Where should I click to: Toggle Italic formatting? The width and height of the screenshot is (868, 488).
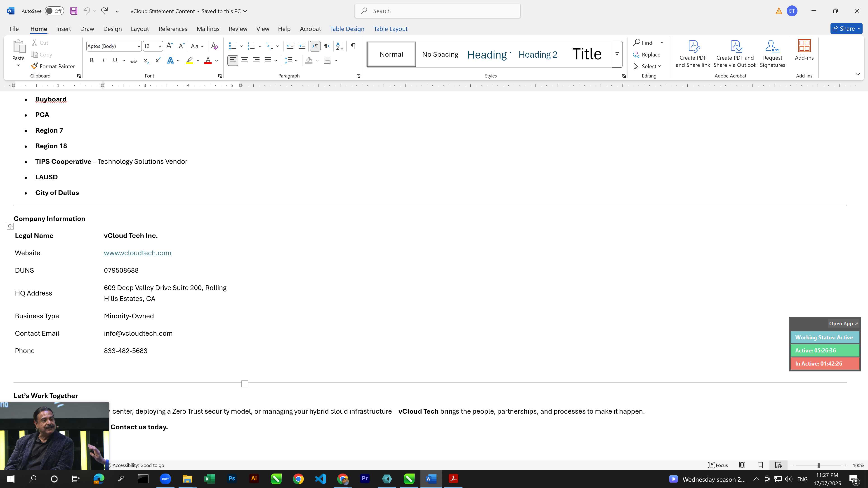point(104,61)
